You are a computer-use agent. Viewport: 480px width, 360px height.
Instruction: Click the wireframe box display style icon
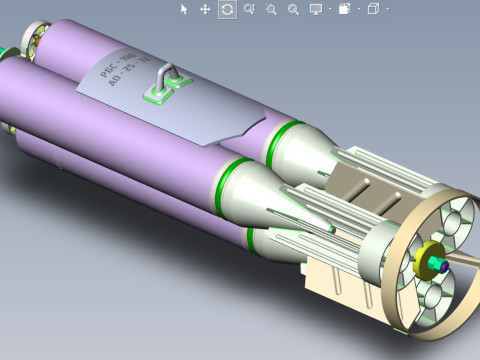pos(373,9)
